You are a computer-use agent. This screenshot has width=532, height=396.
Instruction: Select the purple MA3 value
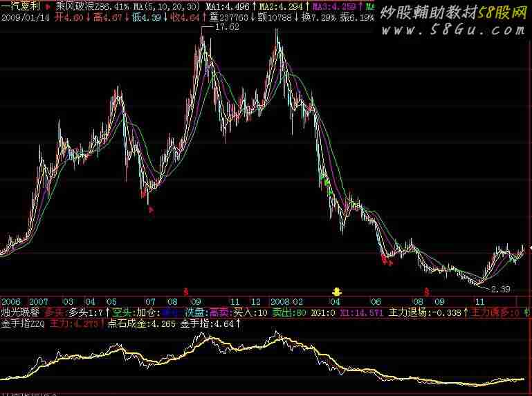click(x=334, y=6)
